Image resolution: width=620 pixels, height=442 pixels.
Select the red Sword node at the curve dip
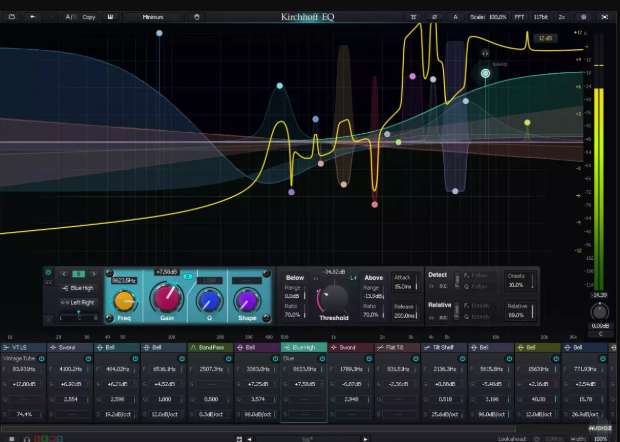click(374, 204)
